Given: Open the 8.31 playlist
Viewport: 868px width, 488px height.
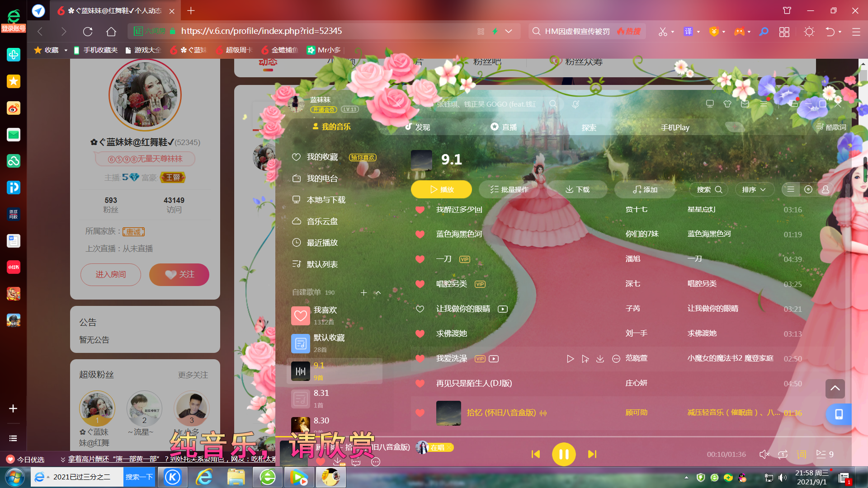Looking at the screenshot, I should click(x=335, y=399).
